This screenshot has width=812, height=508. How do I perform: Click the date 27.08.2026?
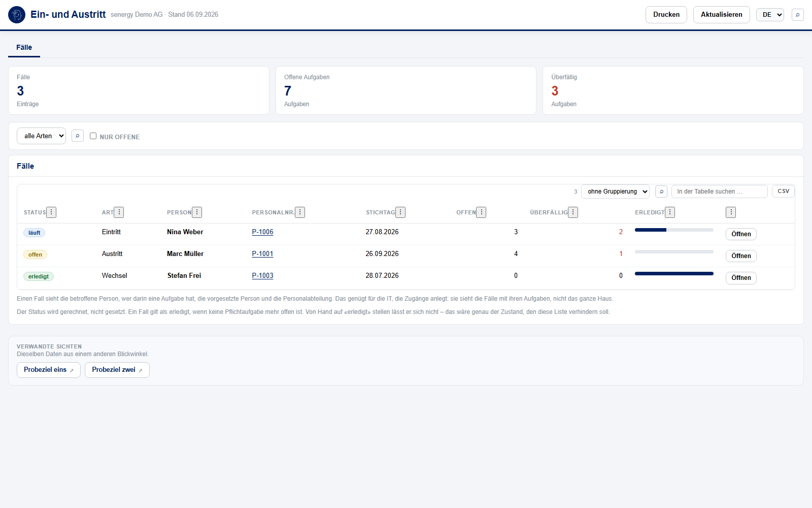click(x=382, y=232)
